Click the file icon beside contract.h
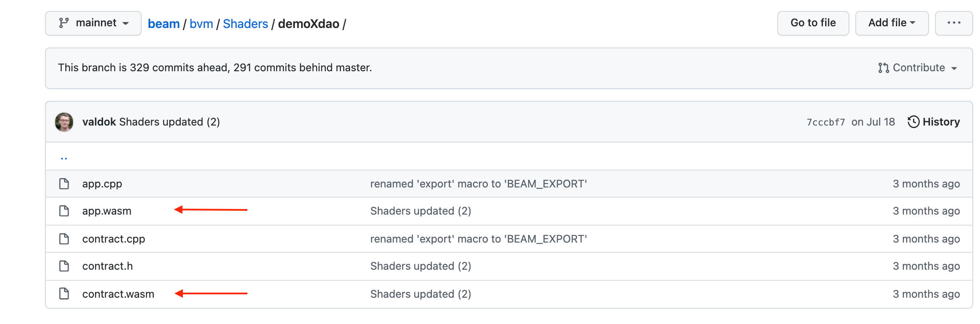The image size is (980, 324). 64,266
